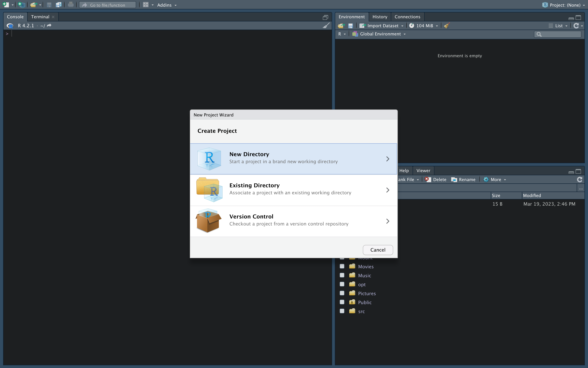Click the R logo icon in the console header
The image size is (588, 368).
click(10, 26)
